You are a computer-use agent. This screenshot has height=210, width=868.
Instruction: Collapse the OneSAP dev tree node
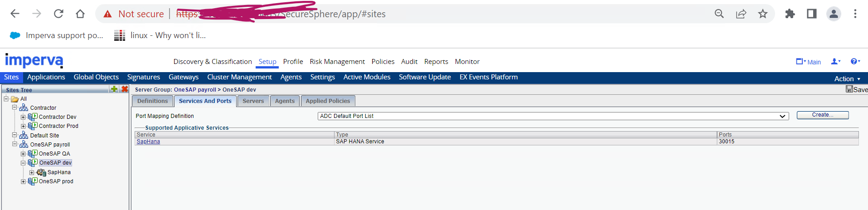[x=23, y=163]
